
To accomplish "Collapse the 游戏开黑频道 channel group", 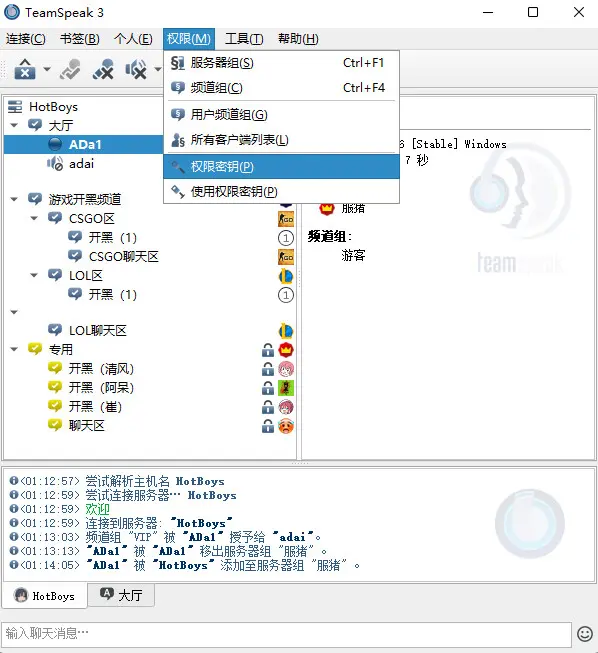I will pos(14,199).
